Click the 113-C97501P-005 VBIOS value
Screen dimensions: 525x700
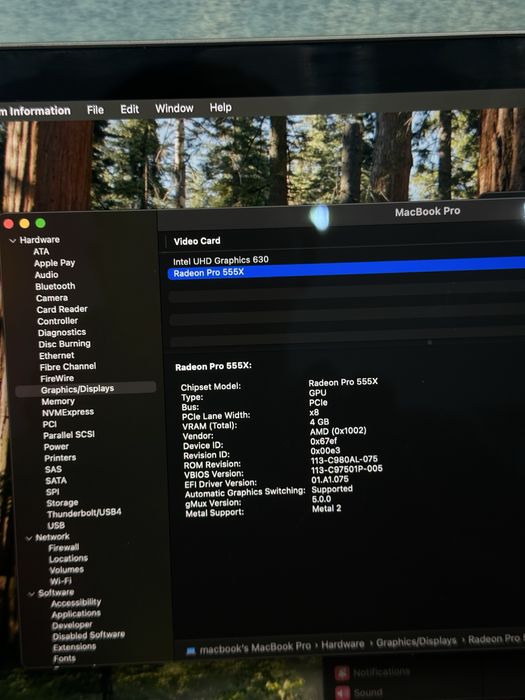coord(347,469)
